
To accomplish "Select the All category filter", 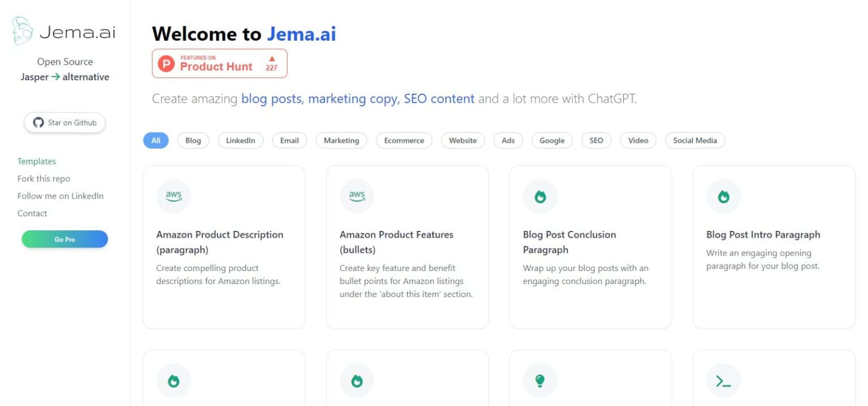I will [x=156, y=141].
